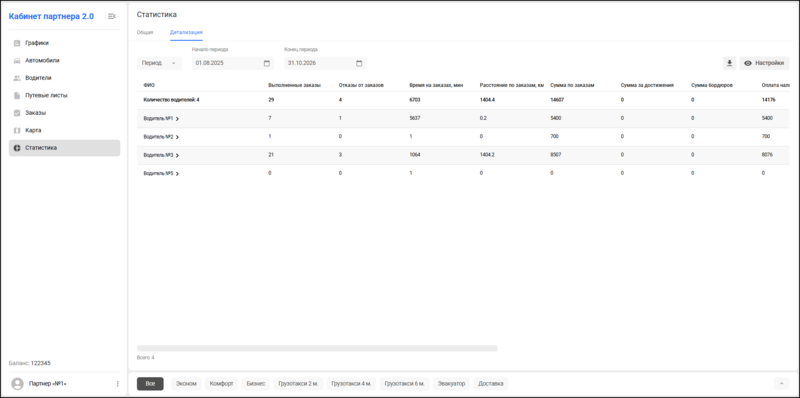800x398 pixels.
Task: Expand Водитель №3 row details
Action: pyautogui.click(x=177, y=156)
